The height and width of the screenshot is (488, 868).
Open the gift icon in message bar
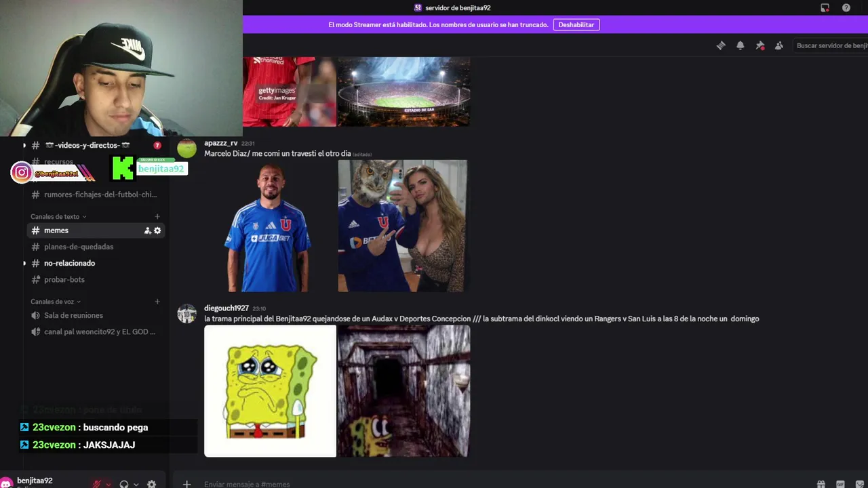tap(821, 484)
